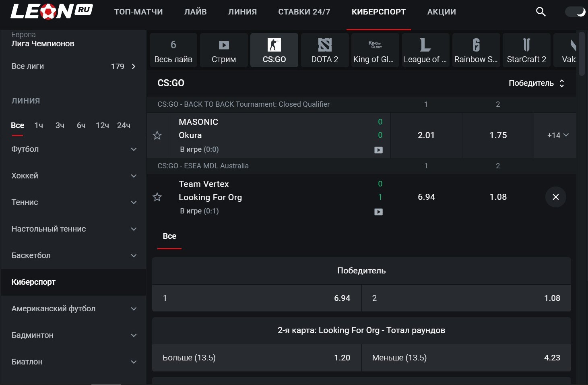Open the Стрим tile with play icon

click(x=224, y=50)
